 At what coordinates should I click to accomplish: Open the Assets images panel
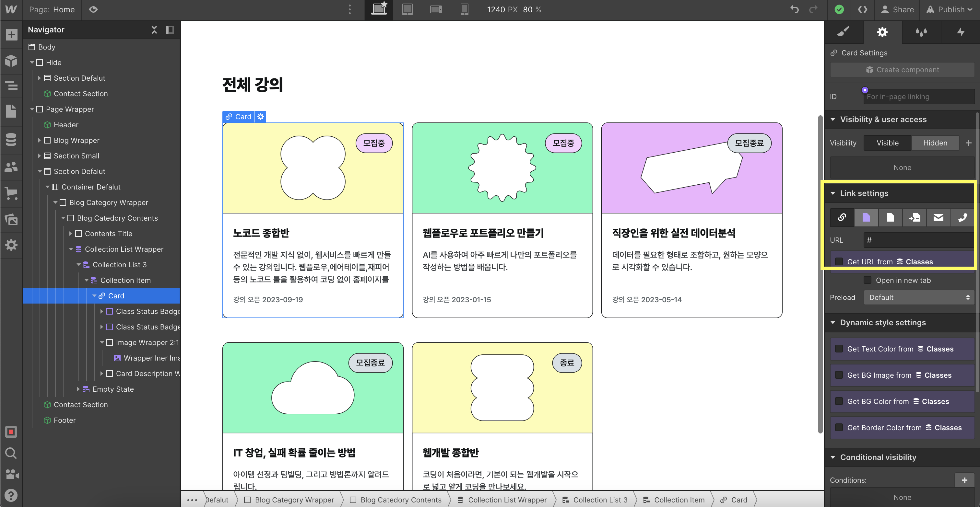click(11, 219)
